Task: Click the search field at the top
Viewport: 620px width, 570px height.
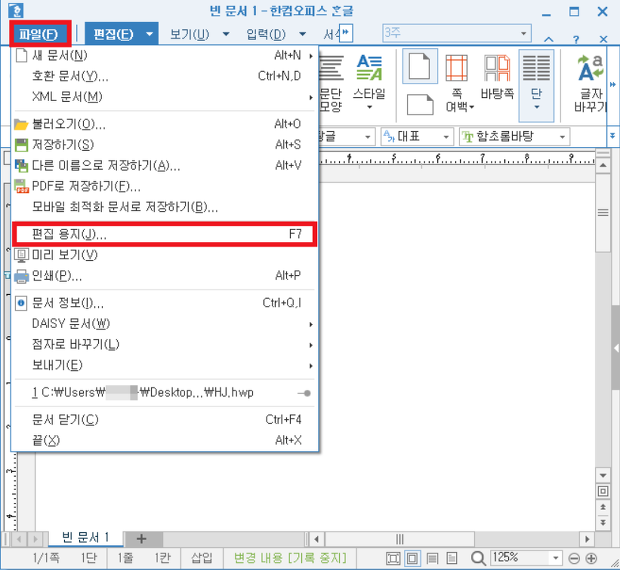Action: click(x=457, y=33)
